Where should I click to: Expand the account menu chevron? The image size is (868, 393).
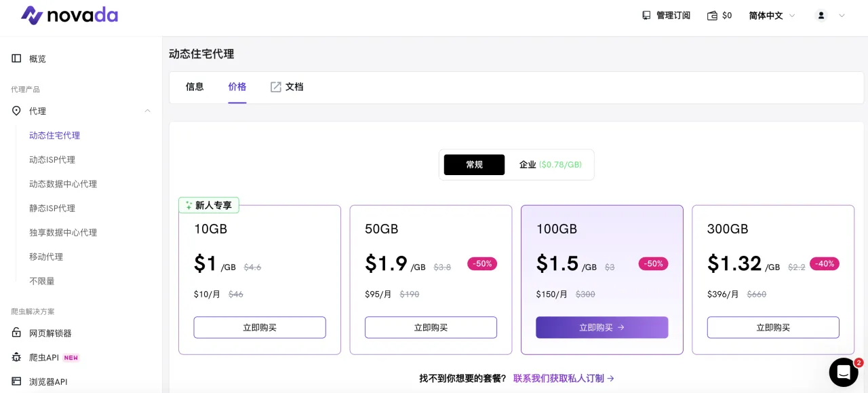[x=842, y=16]
